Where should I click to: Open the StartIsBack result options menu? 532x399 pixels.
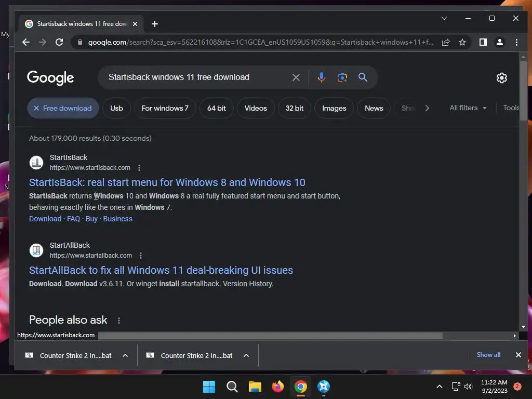coord(139,168)
